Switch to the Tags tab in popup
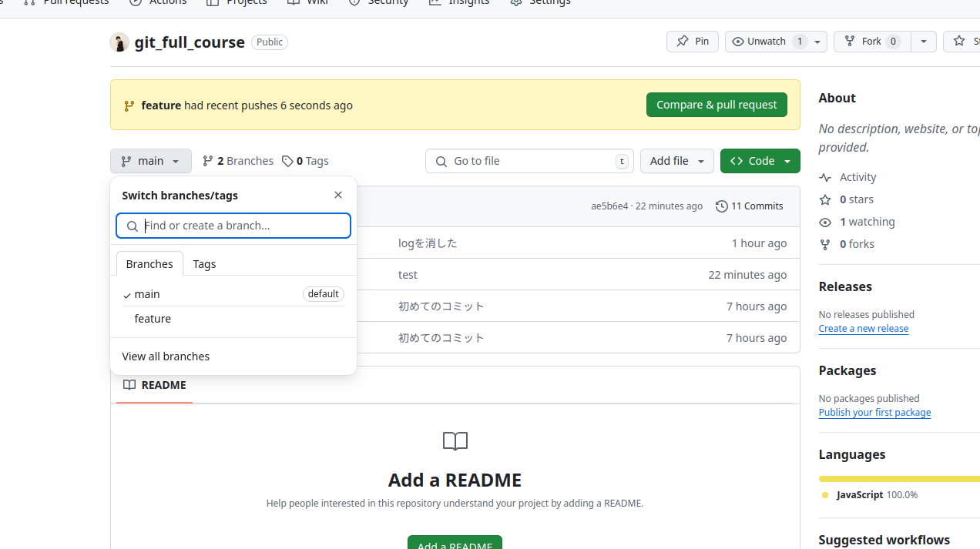This screenshot has height=549, width=980. [x=204, y=263]
